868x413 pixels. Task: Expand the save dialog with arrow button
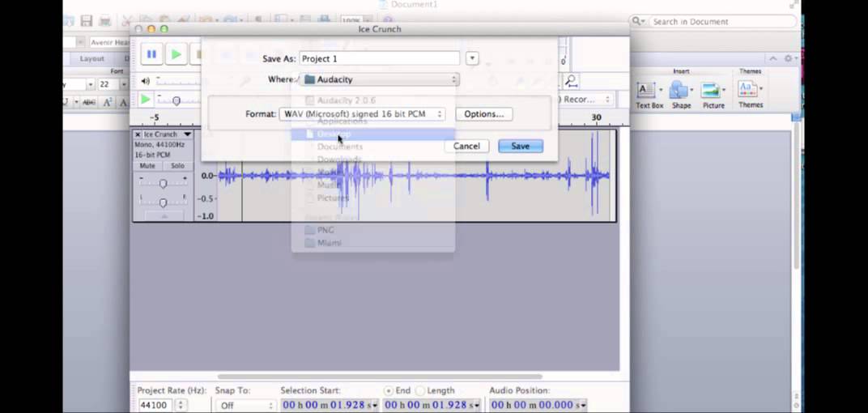click(472, 58)
